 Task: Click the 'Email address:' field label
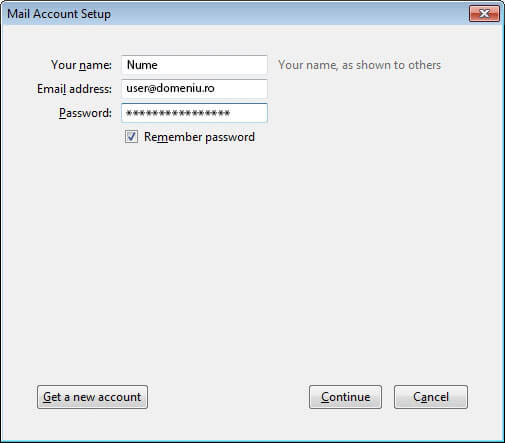74,89
